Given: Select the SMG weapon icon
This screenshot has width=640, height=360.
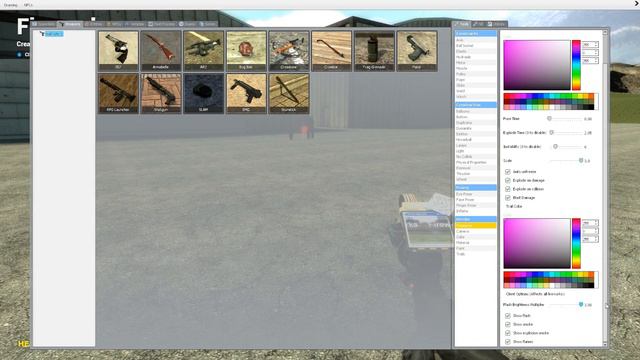Looking at the screenshot, I should click(x=246, y=93).
